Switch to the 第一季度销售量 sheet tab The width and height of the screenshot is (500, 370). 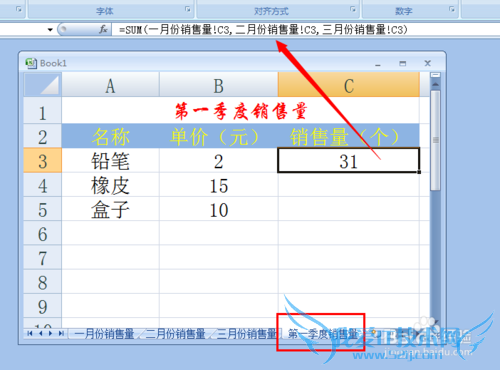coord(323,334)
